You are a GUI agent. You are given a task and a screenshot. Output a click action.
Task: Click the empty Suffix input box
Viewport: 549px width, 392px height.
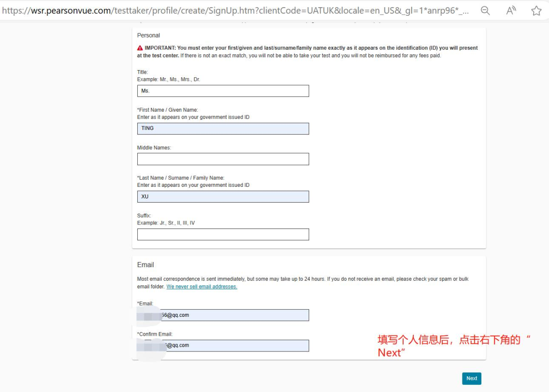tap(223, 234)
